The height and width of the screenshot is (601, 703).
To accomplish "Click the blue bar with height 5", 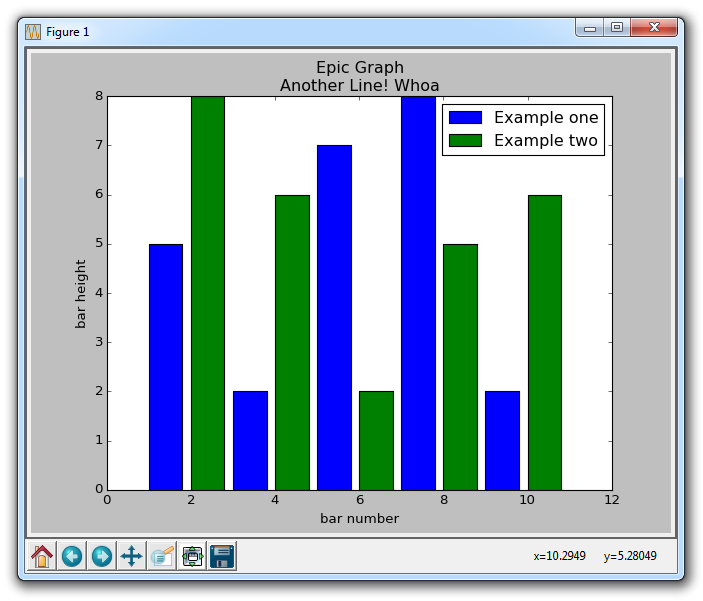I will (166, 366).
